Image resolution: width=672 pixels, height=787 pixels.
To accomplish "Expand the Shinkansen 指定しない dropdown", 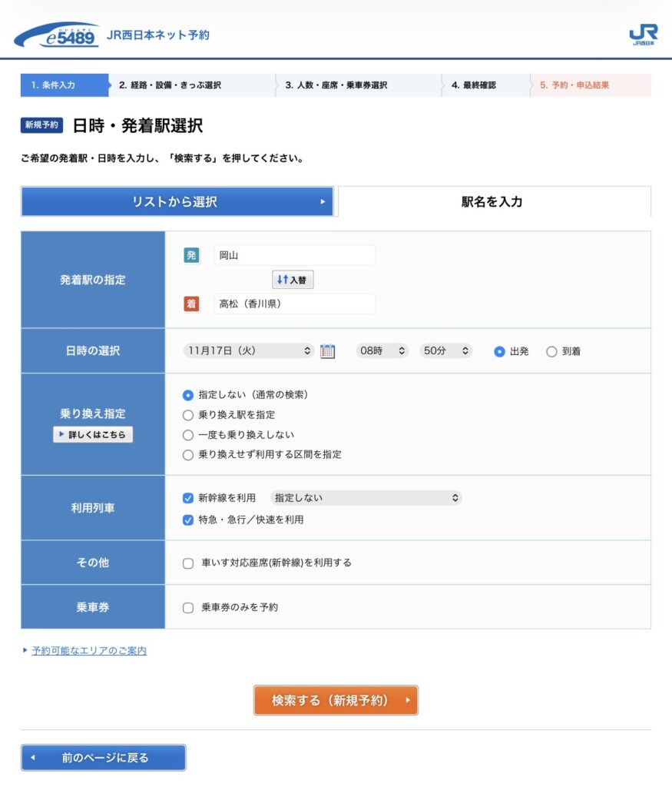I will pyautogui.click(x=366, y=498).
